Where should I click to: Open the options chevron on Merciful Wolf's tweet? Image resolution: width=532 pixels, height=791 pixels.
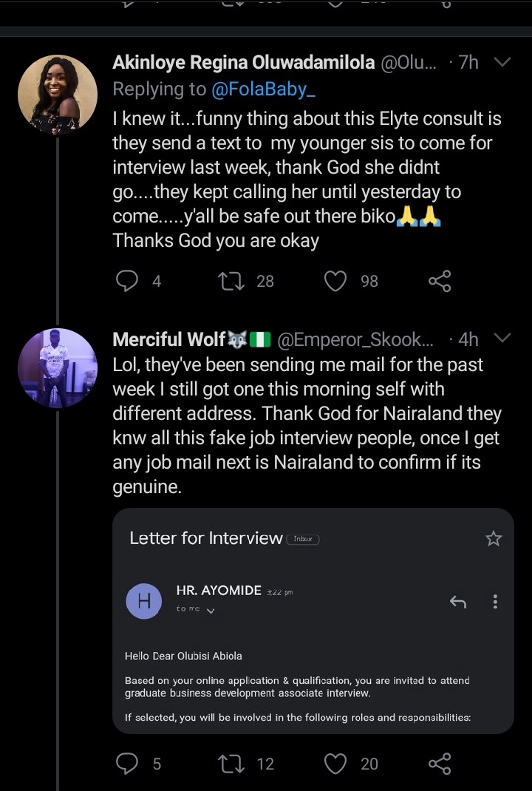[502, 338]
